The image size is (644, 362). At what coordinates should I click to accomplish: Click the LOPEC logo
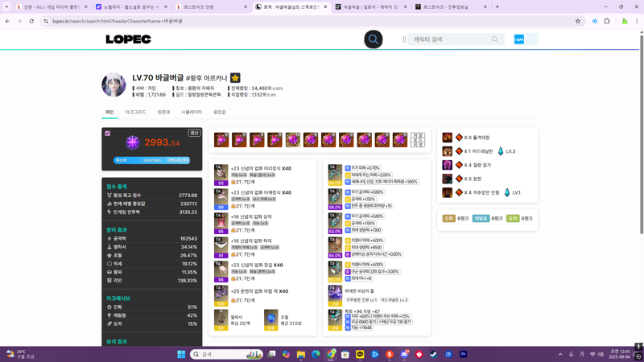click(x=128, y=39)
